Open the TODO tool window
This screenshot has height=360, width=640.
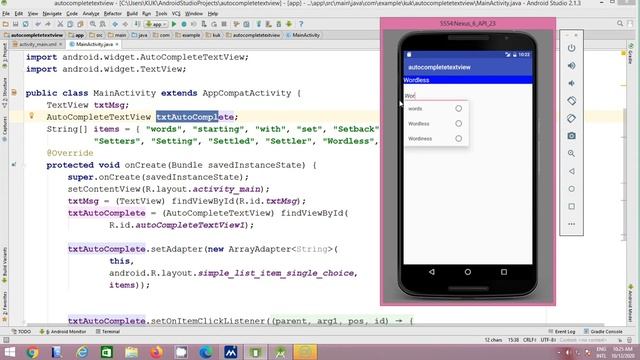pos(21,331)
